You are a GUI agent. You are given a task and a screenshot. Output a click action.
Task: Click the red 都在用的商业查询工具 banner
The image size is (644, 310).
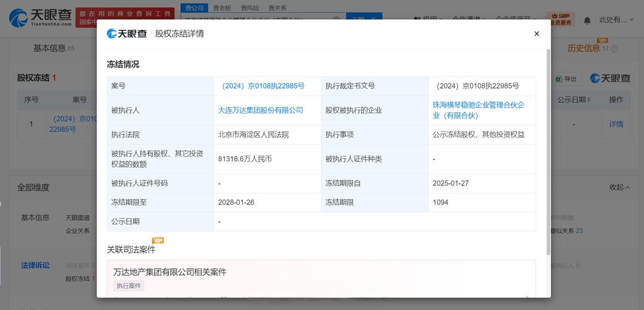point(125,18)
